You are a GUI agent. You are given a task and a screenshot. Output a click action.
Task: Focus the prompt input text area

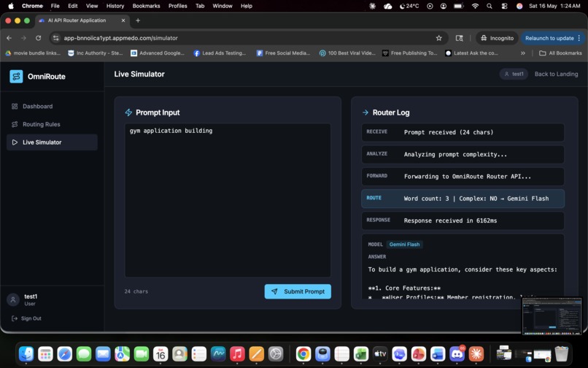point(228,200)
